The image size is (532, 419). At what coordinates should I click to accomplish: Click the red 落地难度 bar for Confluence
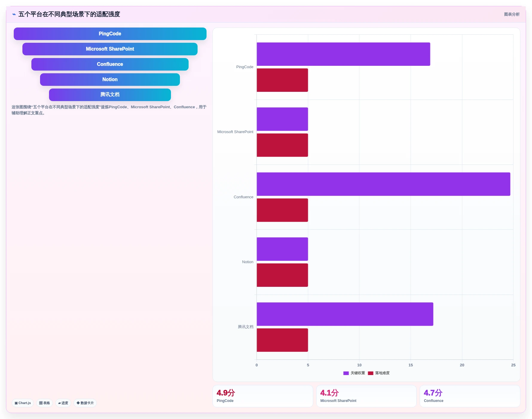coord(282,210)
